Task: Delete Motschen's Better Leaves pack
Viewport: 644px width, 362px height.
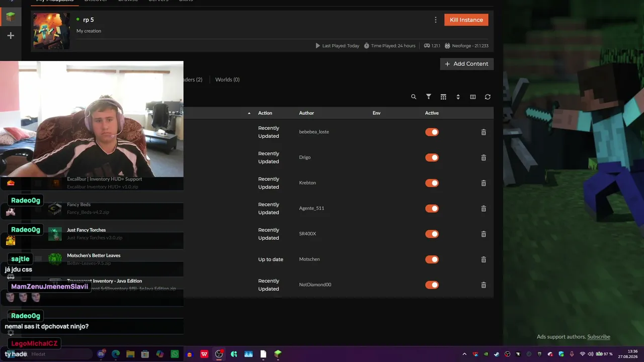Action: click(x=484, y=260)
